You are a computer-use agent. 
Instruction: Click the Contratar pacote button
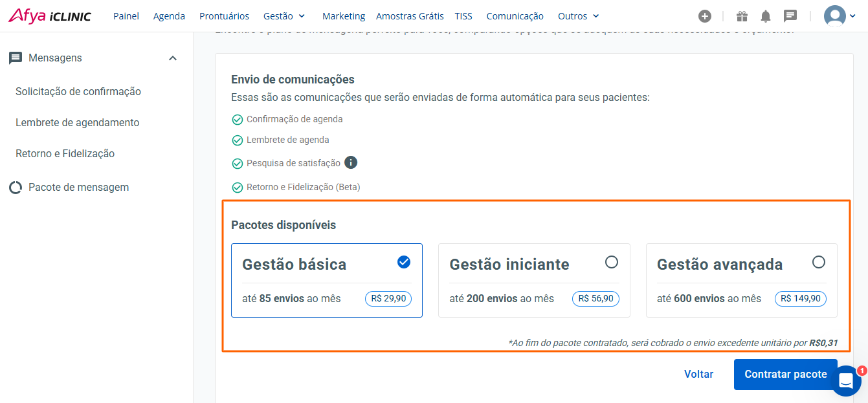(x=785, y=375)
